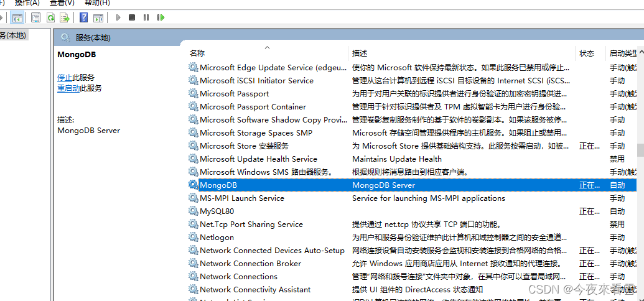Click the show/hide console tree toolbar icon
This screenshot has height=301, width=644.
(17, 17)
